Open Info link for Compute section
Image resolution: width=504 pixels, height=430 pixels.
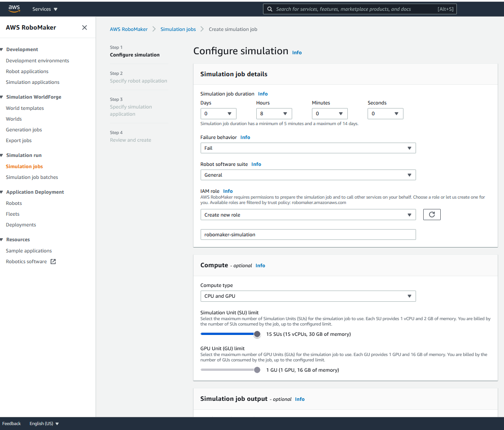tap(260, 265)
